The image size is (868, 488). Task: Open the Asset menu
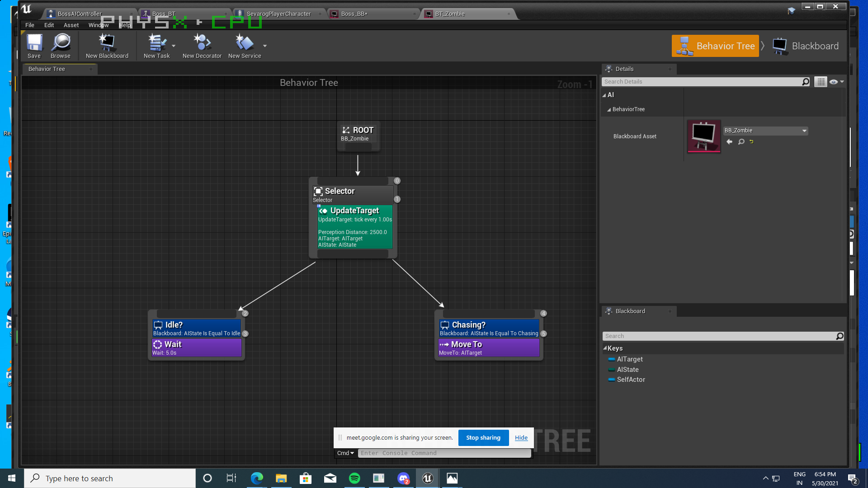[71, 25]
